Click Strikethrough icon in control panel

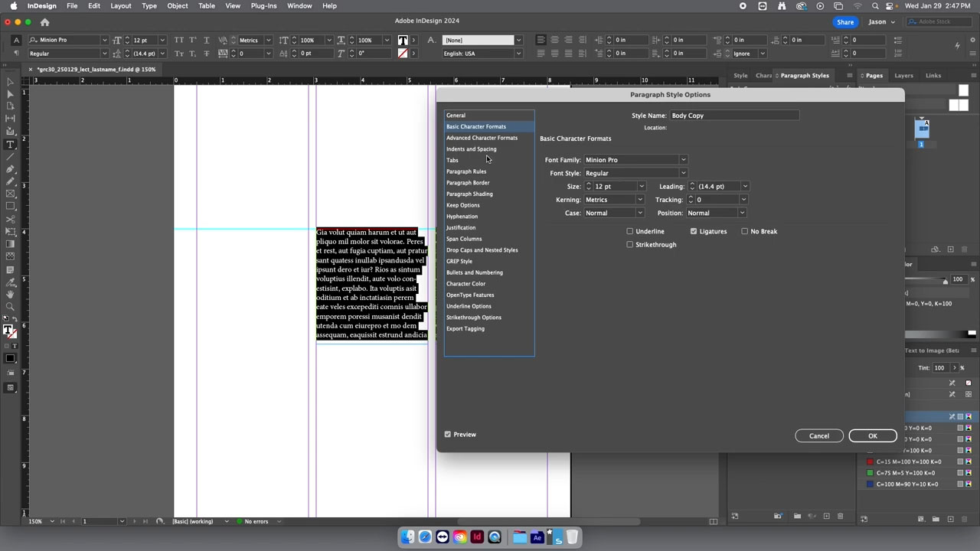point(206,54)
